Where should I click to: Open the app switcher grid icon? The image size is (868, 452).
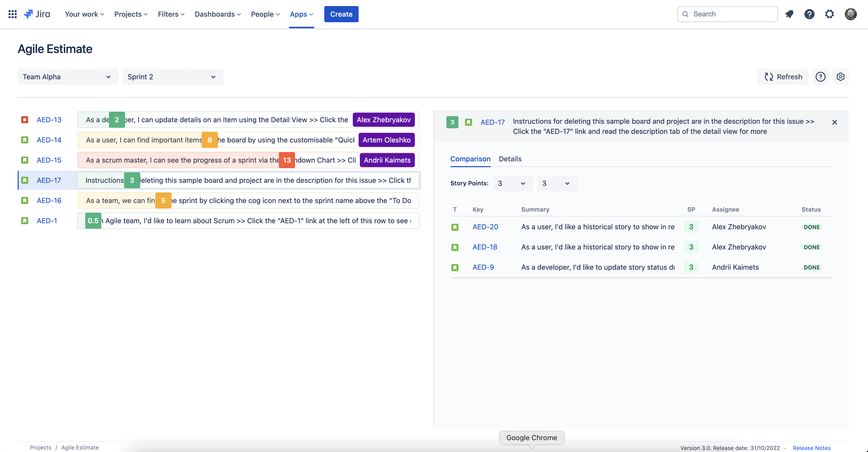[x=12, y=14]
